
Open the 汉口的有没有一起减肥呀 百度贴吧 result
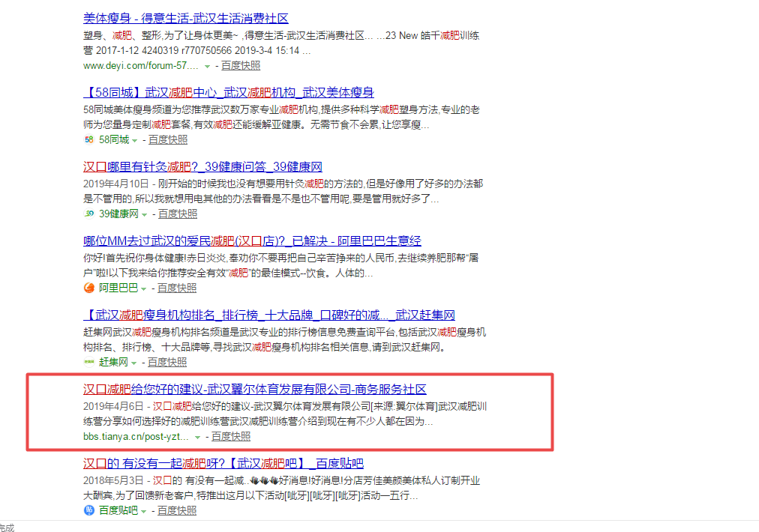(x=223, y=463)
